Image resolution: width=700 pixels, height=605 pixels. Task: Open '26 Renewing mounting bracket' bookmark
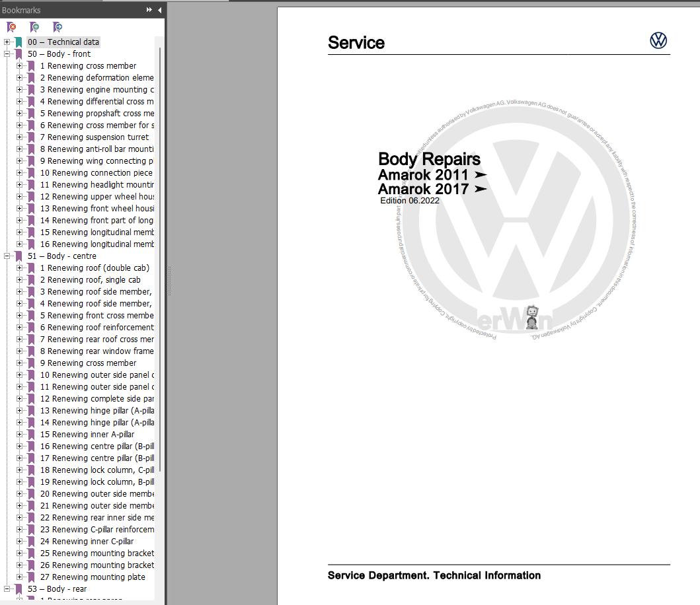click(x=97, y=565)
